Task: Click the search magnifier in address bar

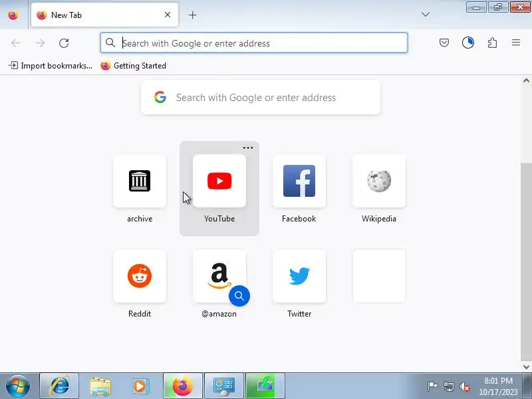Action: point(110,43)
